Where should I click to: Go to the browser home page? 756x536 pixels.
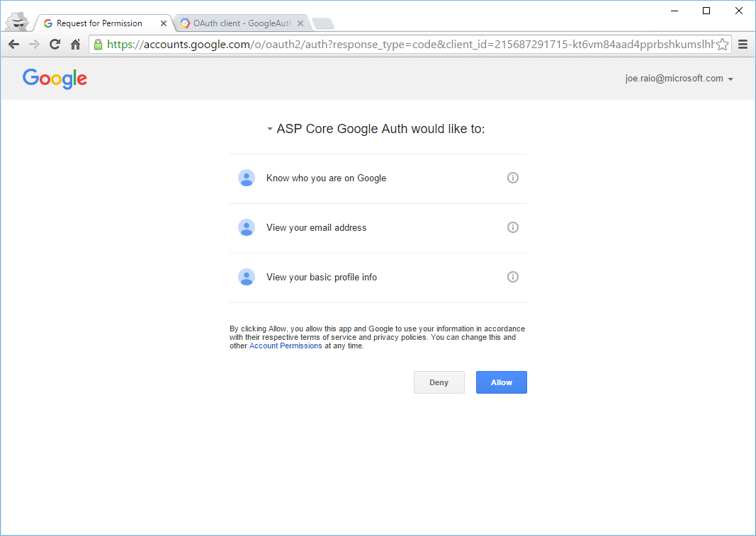click(x=75, y=45)
